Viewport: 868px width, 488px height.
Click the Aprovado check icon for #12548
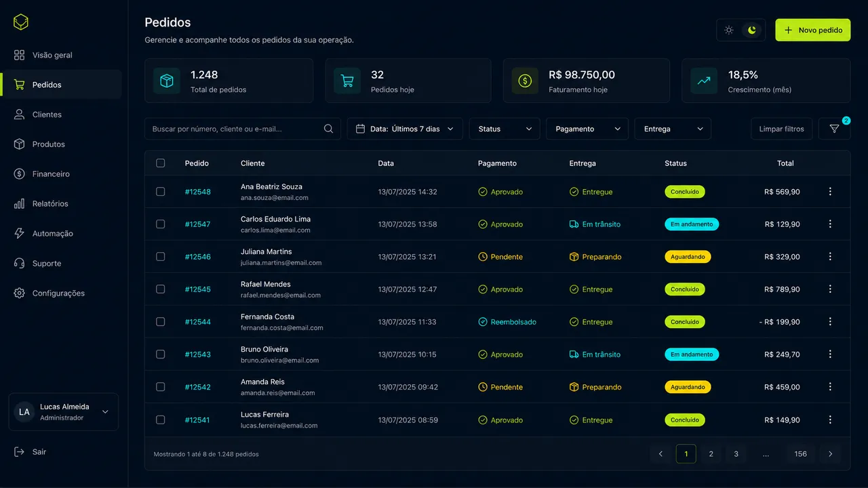(483, 192)
